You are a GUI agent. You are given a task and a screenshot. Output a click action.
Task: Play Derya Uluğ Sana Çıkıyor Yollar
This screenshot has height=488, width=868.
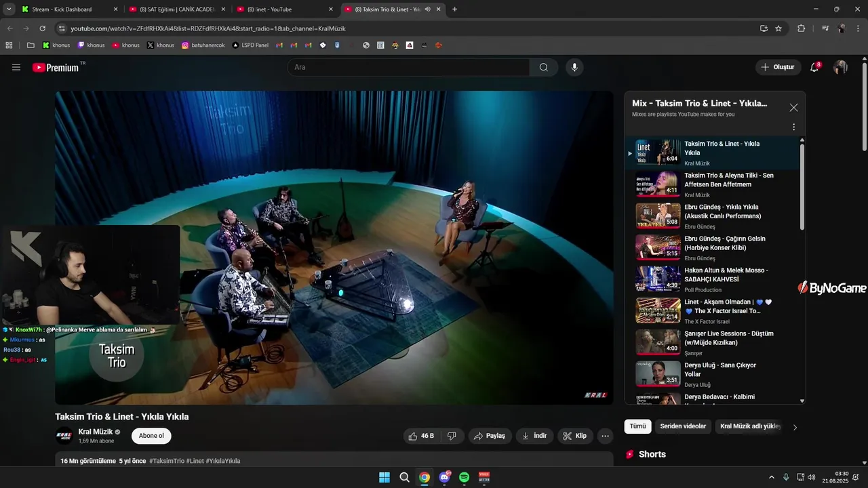click(711, 374)
